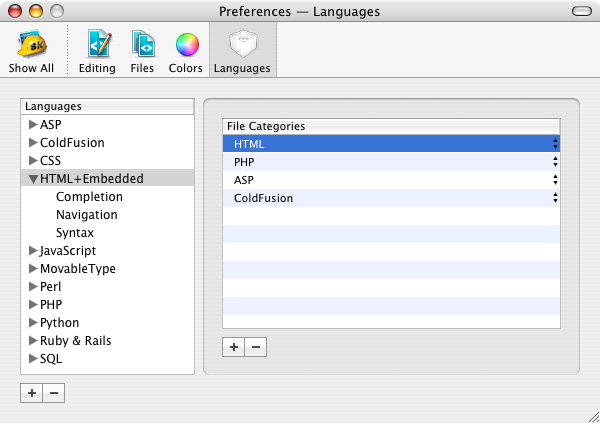The image size is (600, 423).
Task: Open the Files preferences pane
Action: 143,51
